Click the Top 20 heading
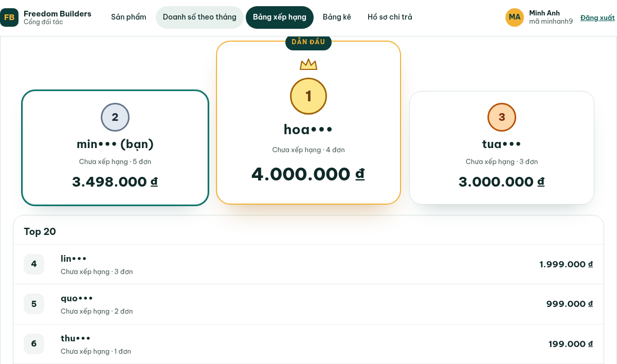Image resolution: width=617 pixels, height=364 pixels. point(40,232)
